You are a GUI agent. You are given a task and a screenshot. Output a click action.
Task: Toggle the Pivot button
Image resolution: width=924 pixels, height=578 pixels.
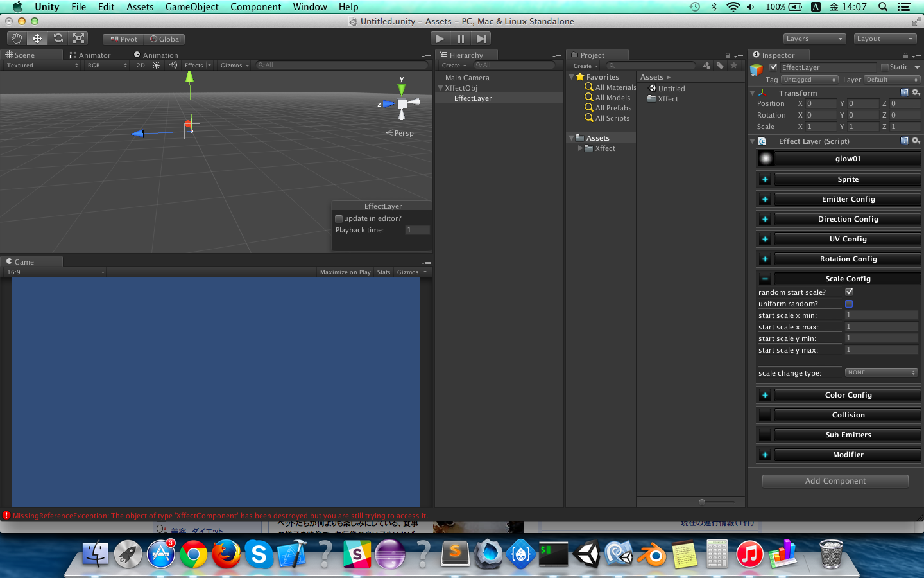pyautogui.click(x=124, y=39)
